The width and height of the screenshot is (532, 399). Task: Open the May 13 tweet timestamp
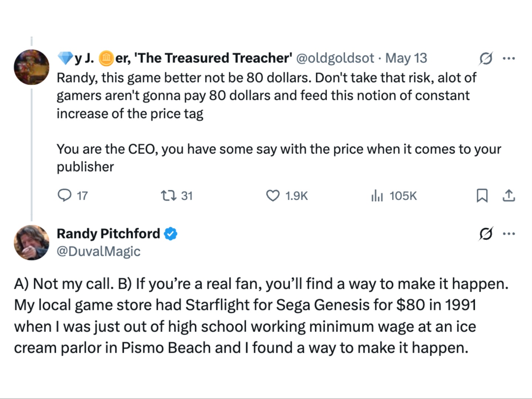(x=406, y=58)
